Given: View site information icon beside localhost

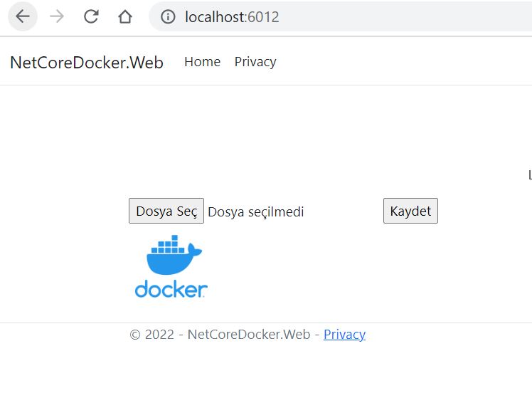Looking at the screenshot, I should (168, 17).
